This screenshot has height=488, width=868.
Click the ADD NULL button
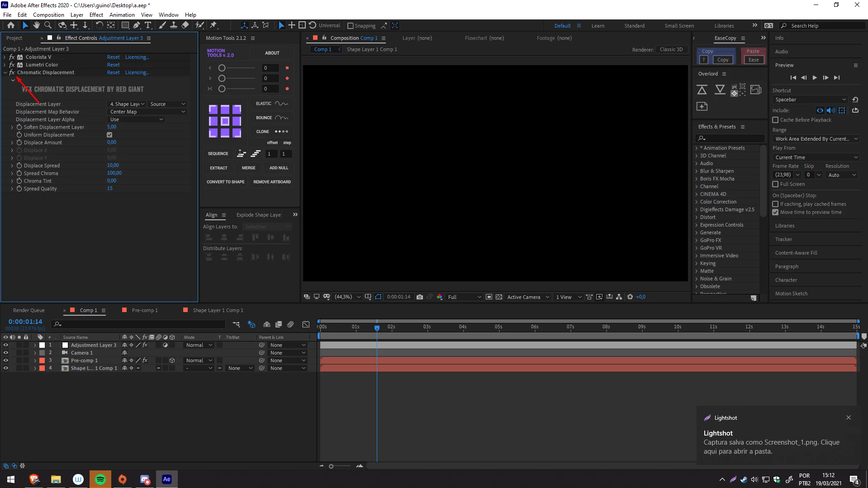tap(279, 168)
